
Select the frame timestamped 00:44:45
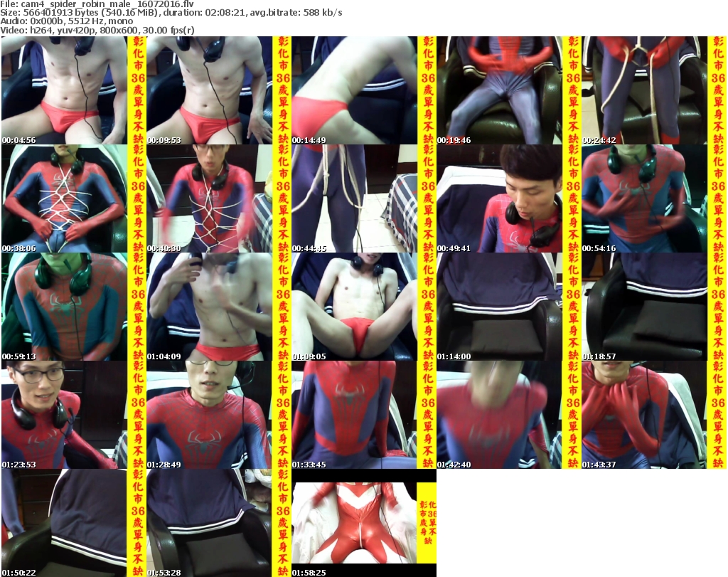click(x=364, y=198)
